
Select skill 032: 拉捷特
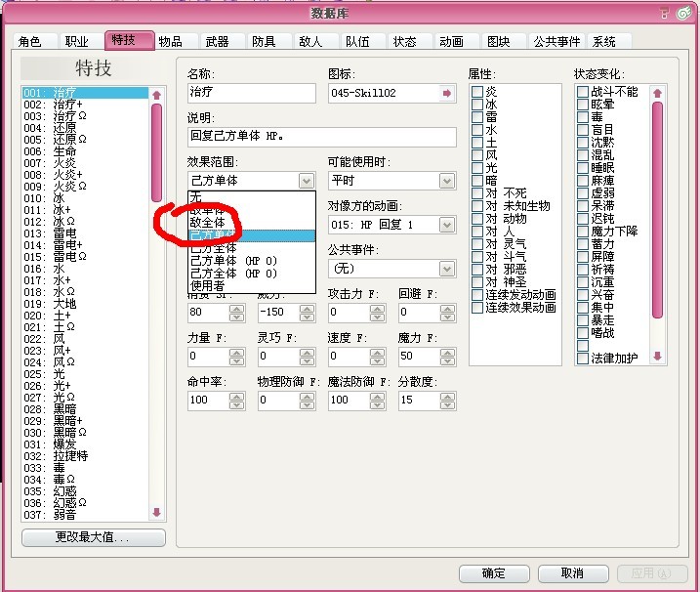[x=85, y=456]
